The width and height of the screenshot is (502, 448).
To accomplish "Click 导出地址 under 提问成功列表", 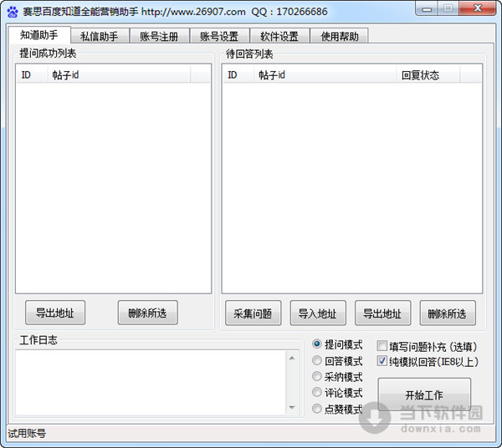I will (55, 313).
